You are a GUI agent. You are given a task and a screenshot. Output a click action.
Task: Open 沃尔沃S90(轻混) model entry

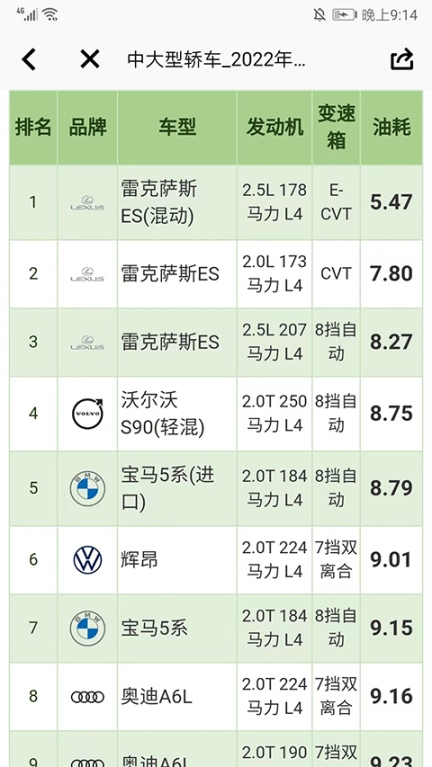coord(163,414)
